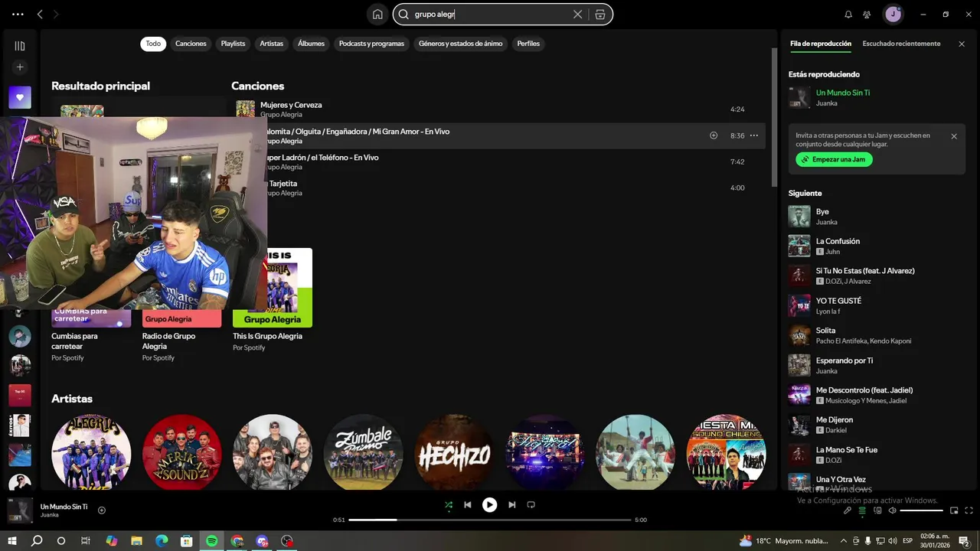Open song Mujeres y Cerveza
The image size is (980, 551).
(291, 105)
